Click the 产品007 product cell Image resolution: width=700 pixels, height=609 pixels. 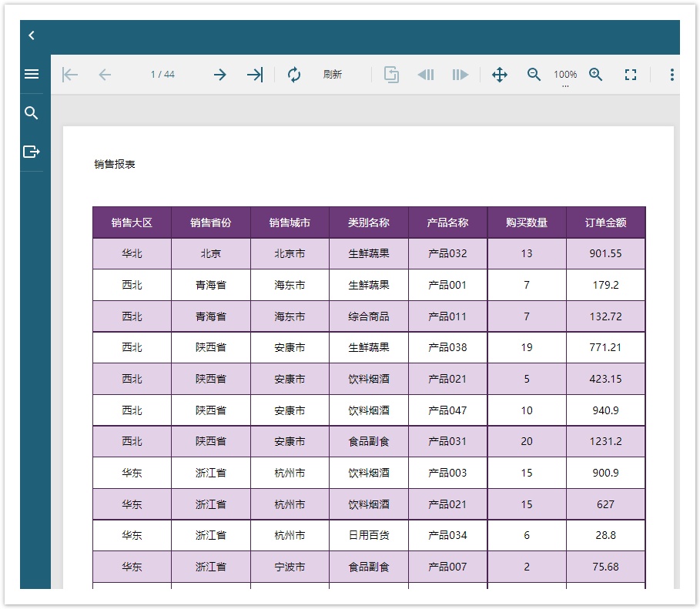click(447, 567)
